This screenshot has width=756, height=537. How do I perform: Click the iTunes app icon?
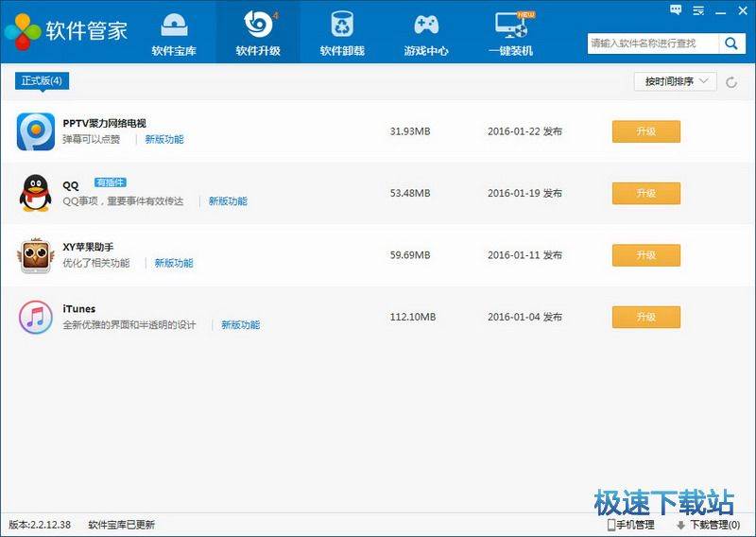click(36, 317)
